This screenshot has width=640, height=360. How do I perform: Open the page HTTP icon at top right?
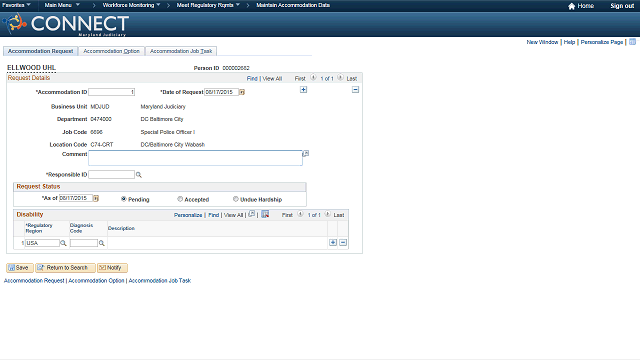coord(632,42)
